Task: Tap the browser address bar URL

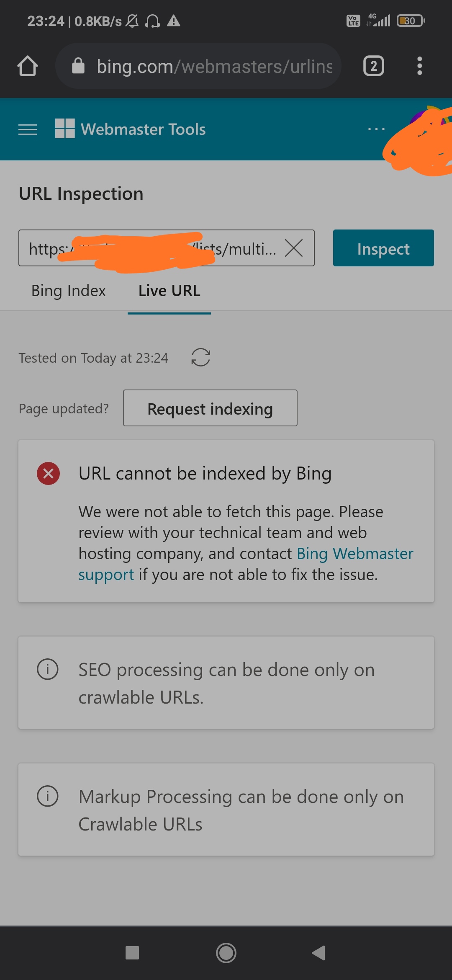Action: coord(214,66)
